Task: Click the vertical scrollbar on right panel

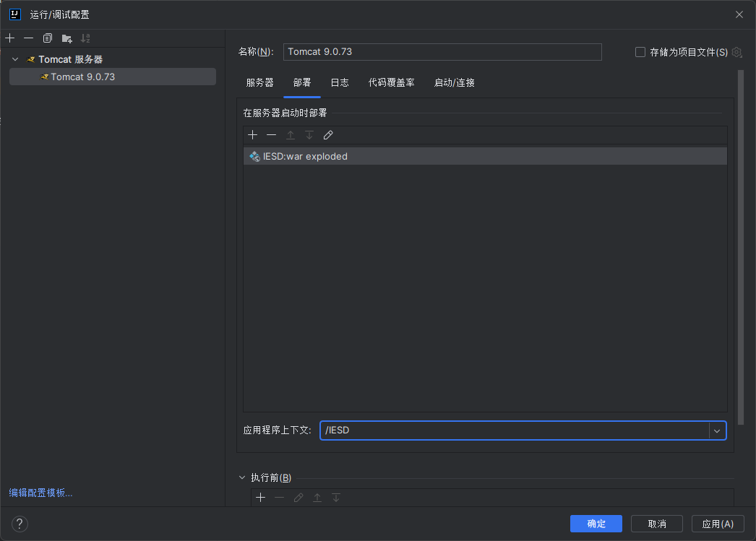Action: point(741,247)
